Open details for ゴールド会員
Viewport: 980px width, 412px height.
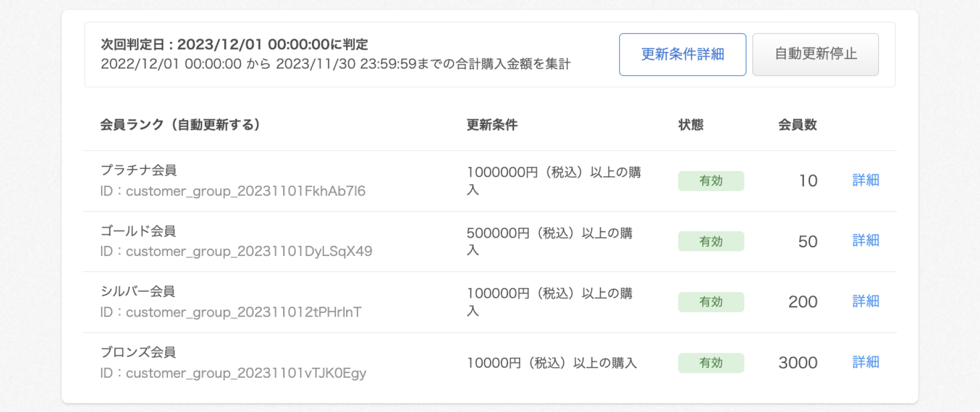click(x=865, y=241)
